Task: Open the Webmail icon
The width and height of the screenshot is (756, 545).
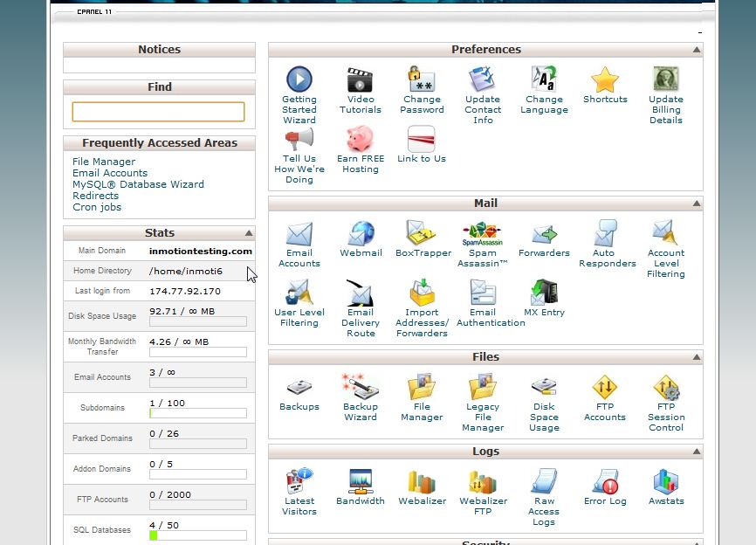Action: [x=361, y=234]
